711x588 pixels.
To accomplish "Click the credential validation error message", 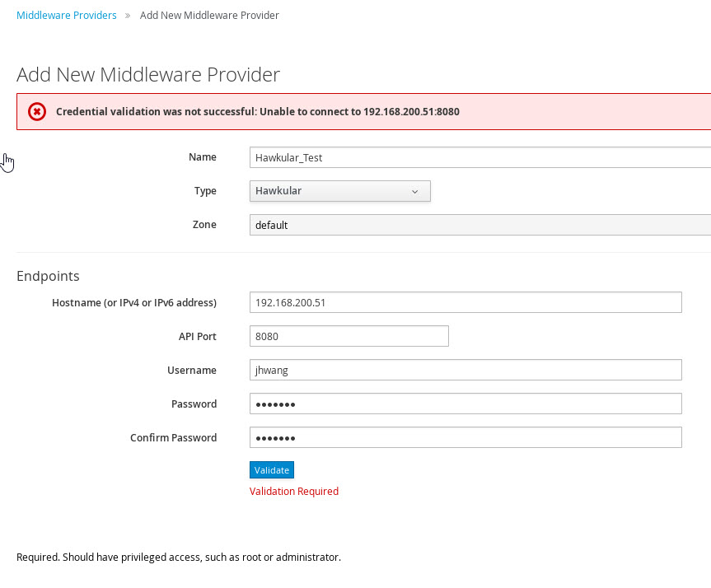I will click(257, 112).
